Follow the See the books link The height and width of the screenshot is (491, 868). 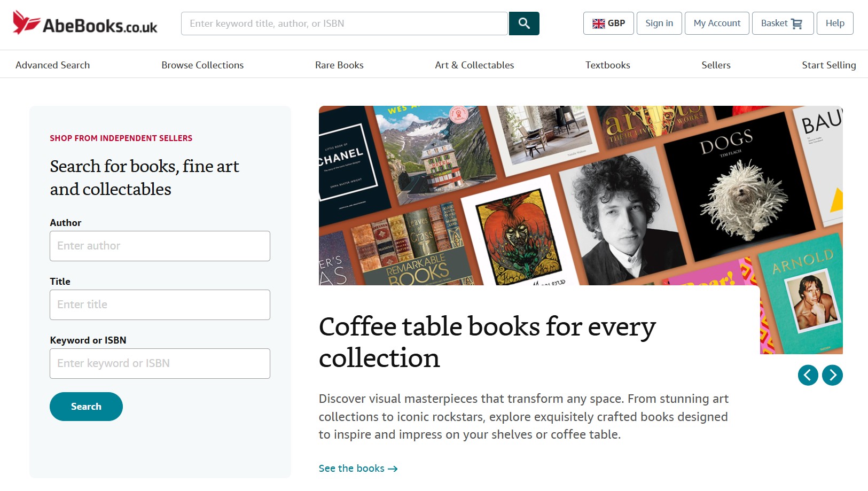[x=358, y=469]
